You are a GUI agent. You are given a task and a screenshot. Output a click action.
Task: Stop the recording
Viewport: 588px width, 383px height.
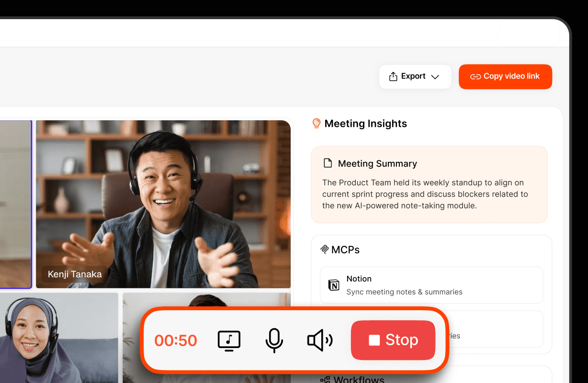[393, 340]
